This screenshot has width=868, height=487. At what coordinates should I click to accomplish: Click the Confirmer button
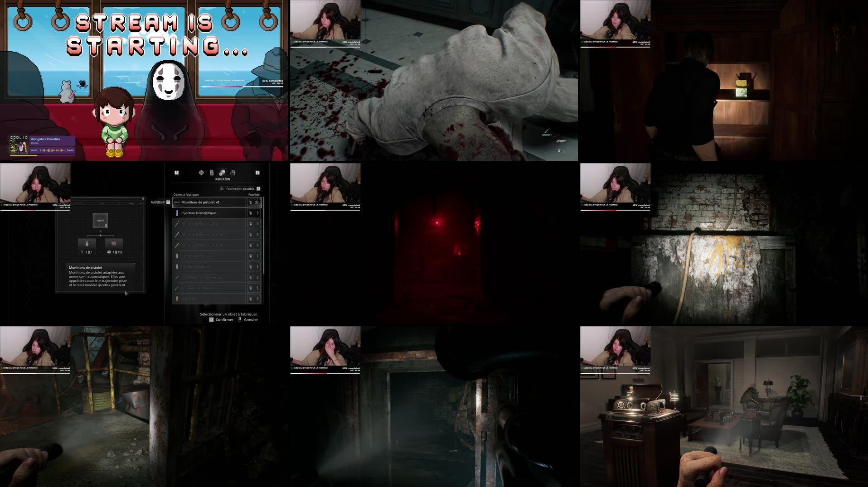224,320
